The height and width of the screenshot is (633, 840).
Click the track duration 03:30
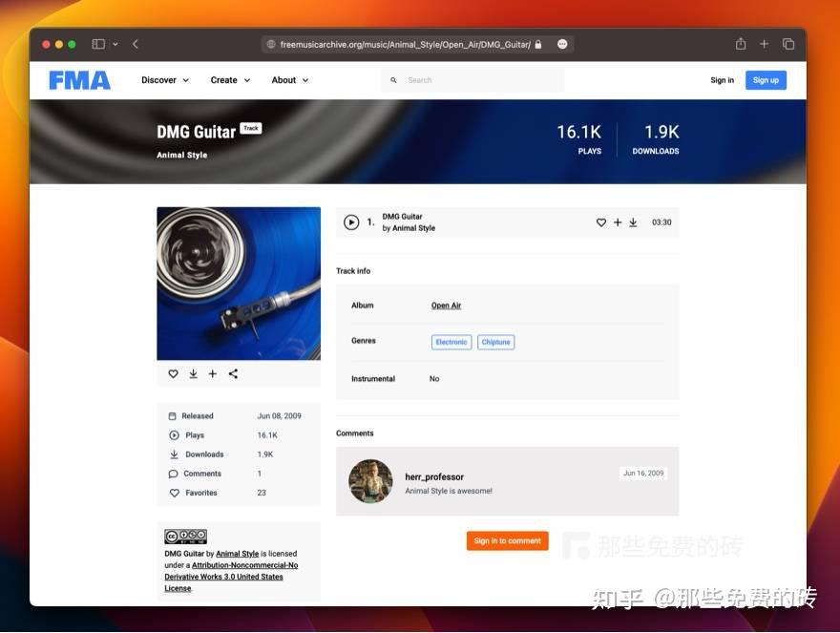(661, 222)
